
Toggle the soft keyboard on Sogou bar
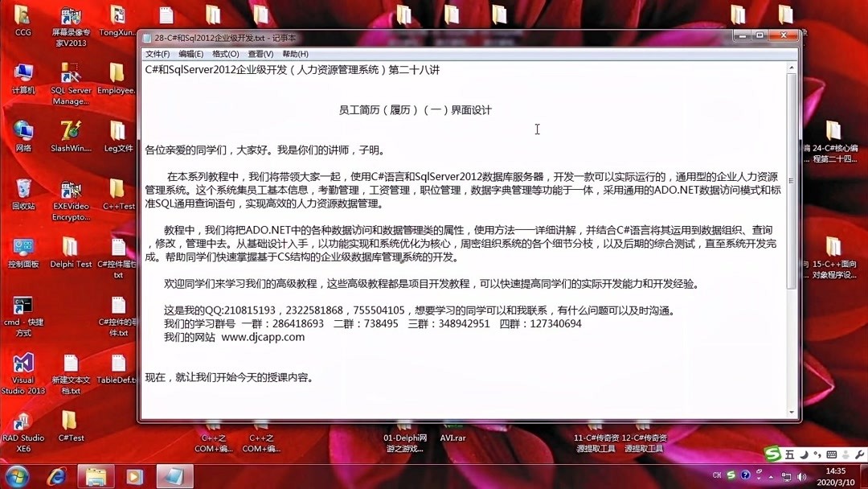(832, 454)
